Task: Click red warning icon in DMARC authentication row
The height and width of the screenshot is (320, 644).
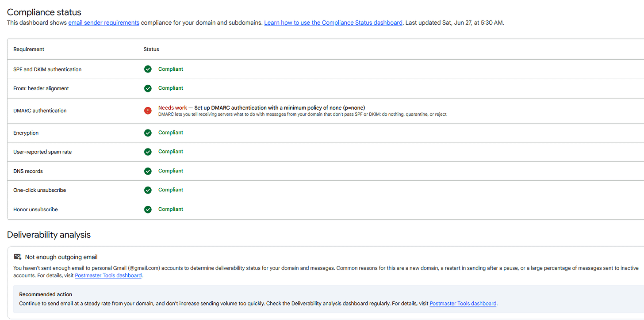Action: tap(148, 110)
